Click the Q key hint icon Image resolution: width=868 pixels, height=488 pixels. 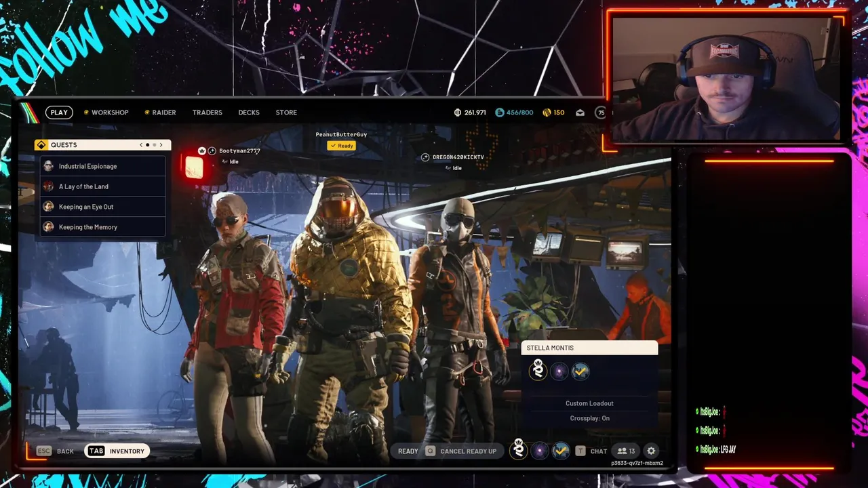(430, 451)
